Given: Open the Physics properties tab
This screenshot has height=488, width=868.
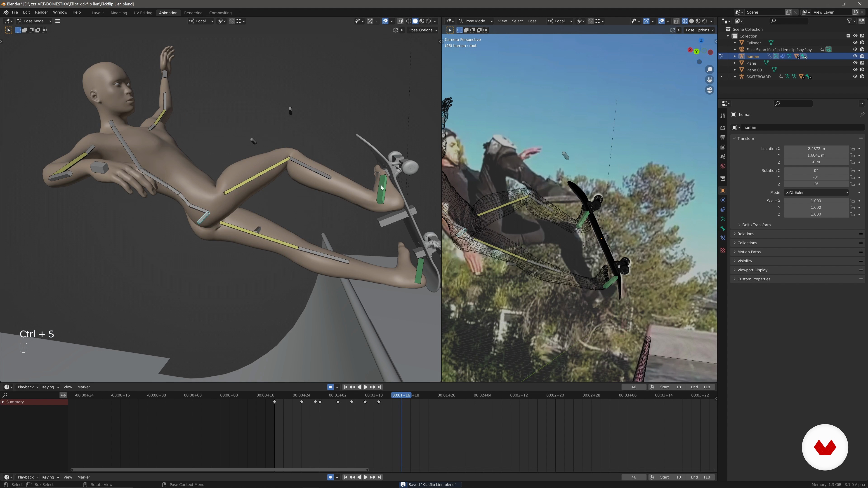Looking at the screenshot, I should (x=723, y=200).
